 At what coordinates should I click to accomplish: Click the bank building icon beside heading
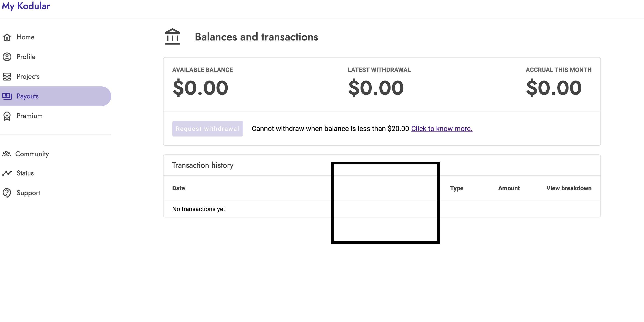tap(172, 37)
